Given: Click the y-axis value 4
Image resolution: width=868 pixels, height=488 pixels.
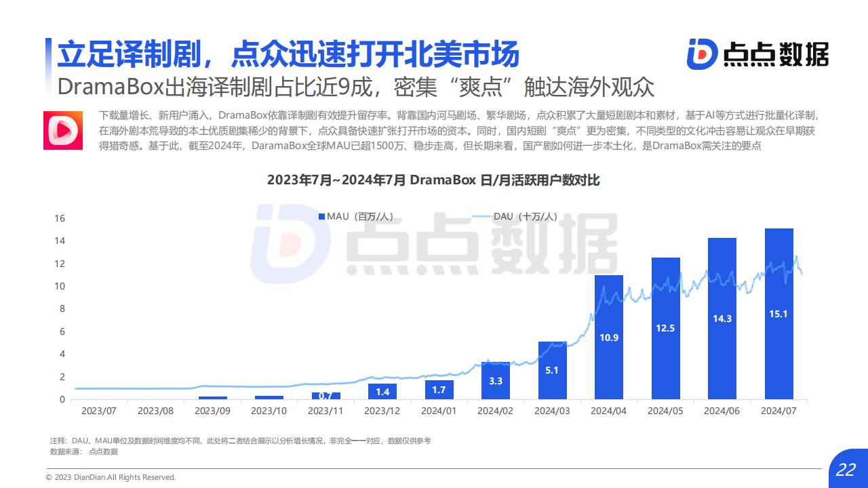Looking at the screenshot, I should pos(62,354).
